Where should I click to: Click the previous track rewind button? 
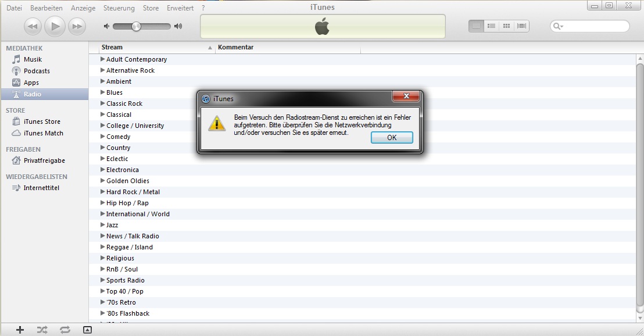click(33, 27)
